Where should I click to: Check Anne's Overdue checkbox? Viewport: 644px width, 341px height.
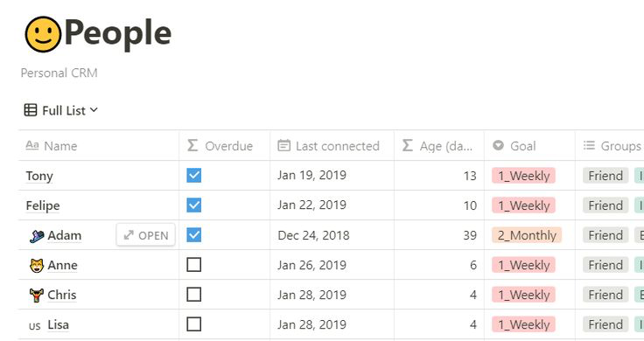pos(194,265)
